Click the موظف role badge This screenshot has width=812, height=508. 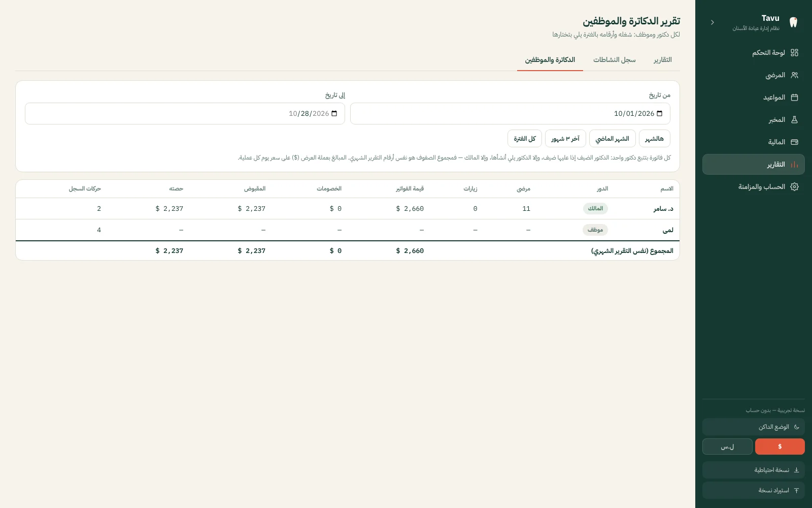point(595,230)
